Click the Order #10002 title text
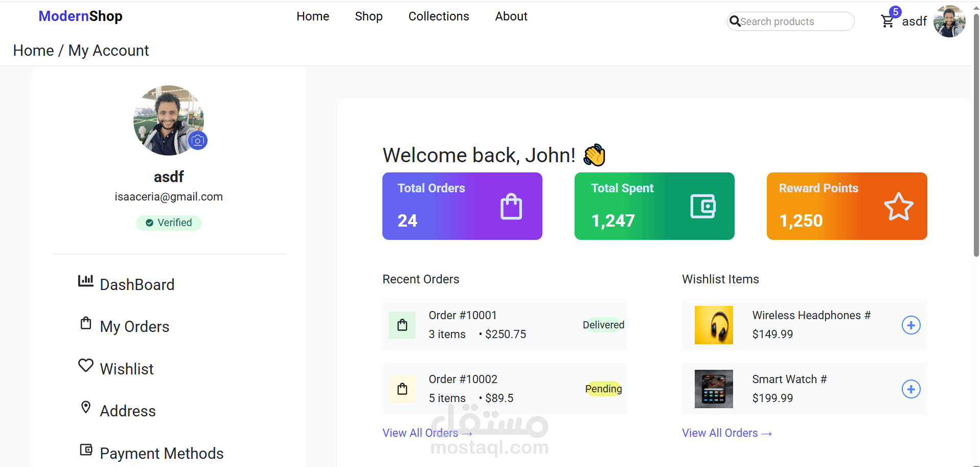Image resolution: width=980 pixels, height=467 pixels. 463,379
